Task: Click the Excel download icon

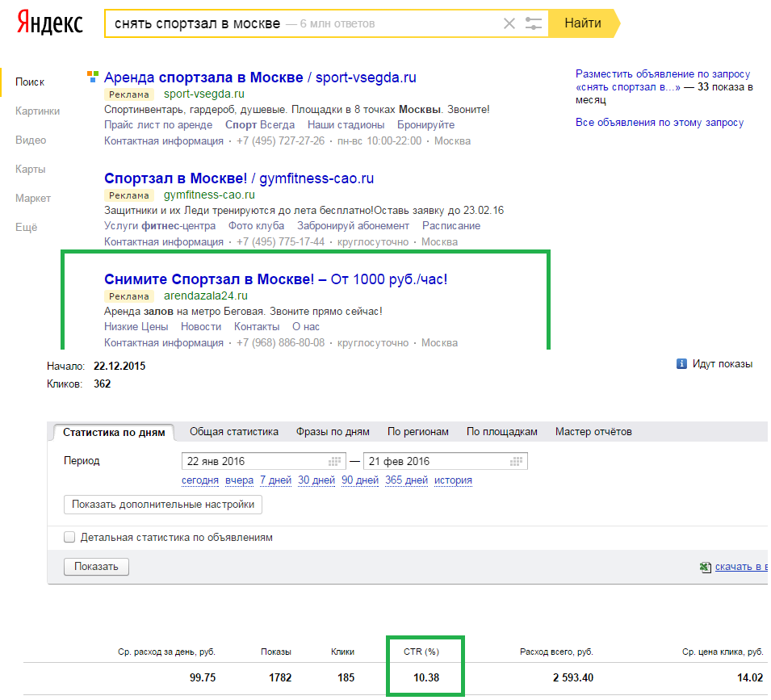Action: [706, 568]
